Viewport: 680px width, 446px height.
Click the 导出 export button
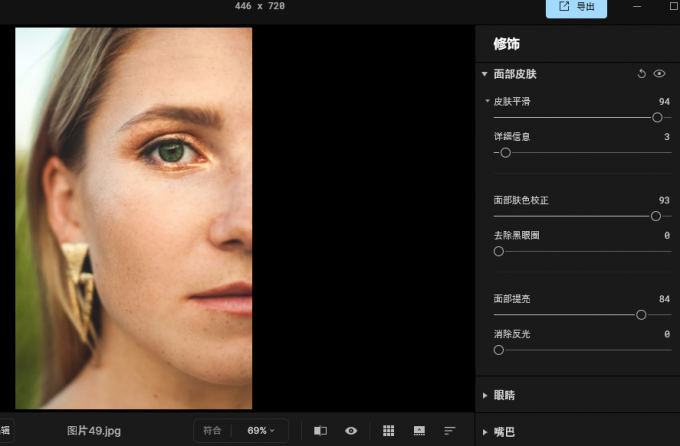coord(576,8)
